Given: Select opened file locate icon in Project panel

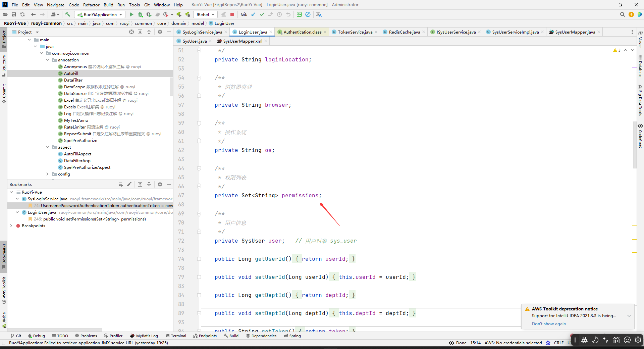Looking at the screenshot, I should pos(131,32).
